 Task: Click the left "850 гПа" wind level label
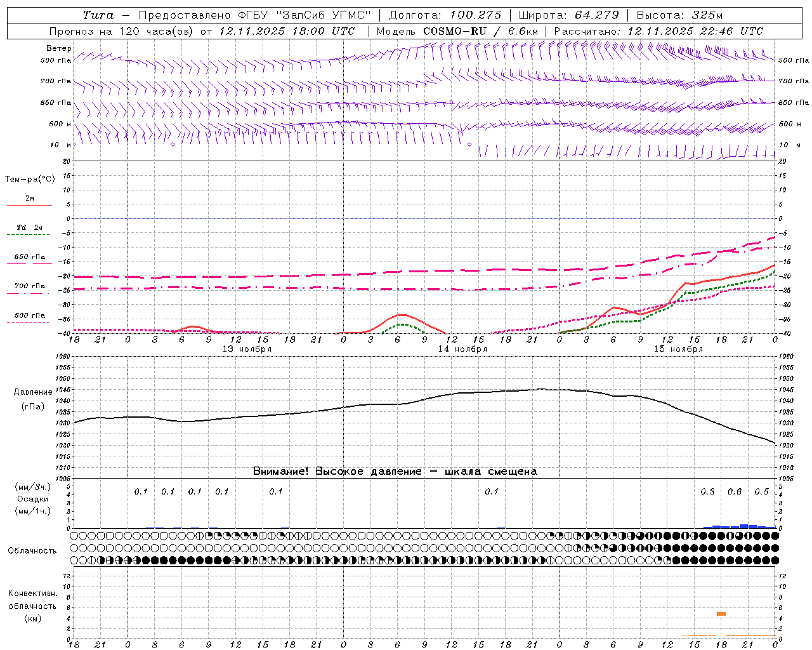point(56,102)
